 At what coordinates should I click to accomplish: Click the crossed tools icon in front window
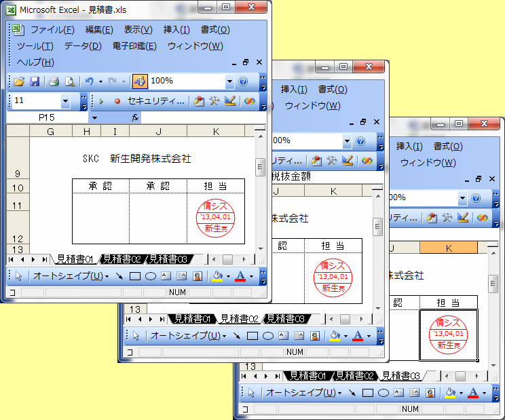pos(214,101)
